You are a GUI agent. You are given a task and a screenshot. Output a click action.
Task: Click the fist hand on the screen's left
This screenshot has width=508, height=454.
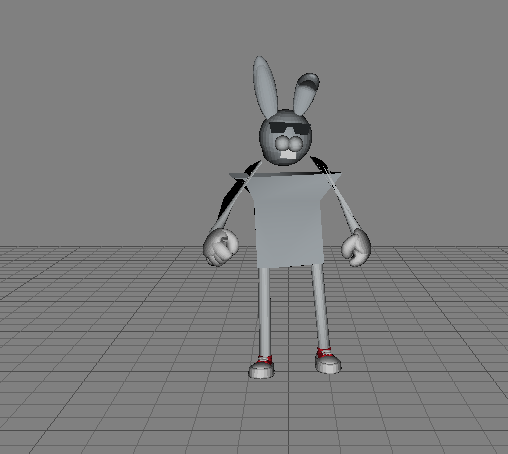click(221, 247)
